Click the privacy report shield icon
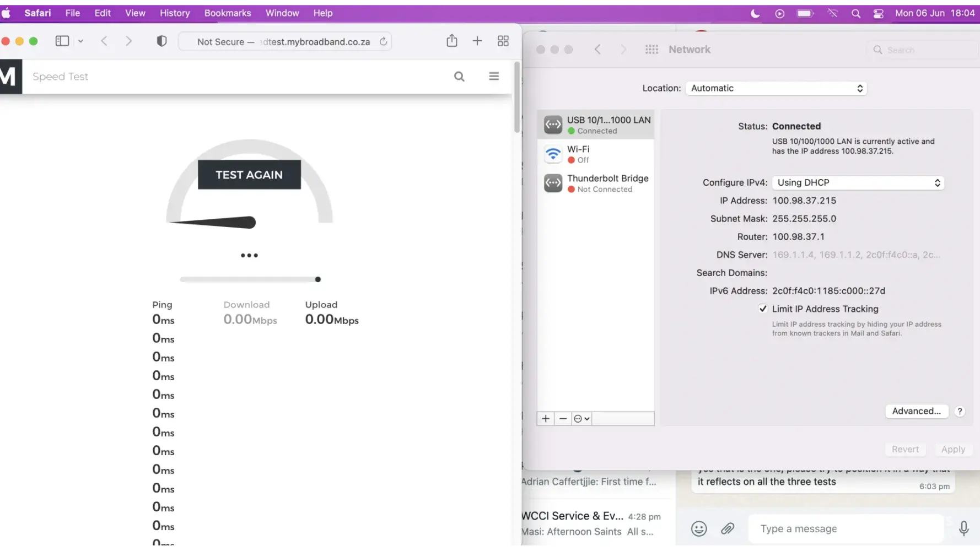This screenshot has height=551, width=980. pyautogui.click(x=161, y=41)
